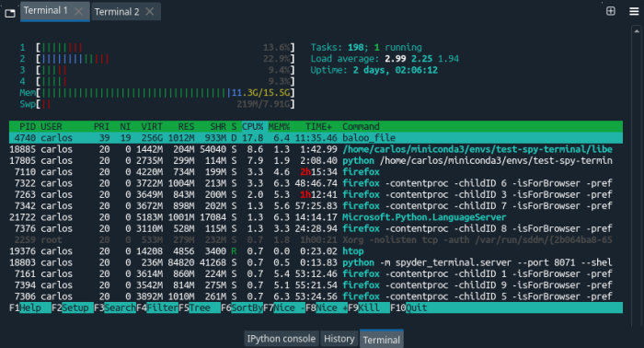Toggle F5 Tree view in htop
This screenshot has height=348, width=644.
[x=200, y=307]
